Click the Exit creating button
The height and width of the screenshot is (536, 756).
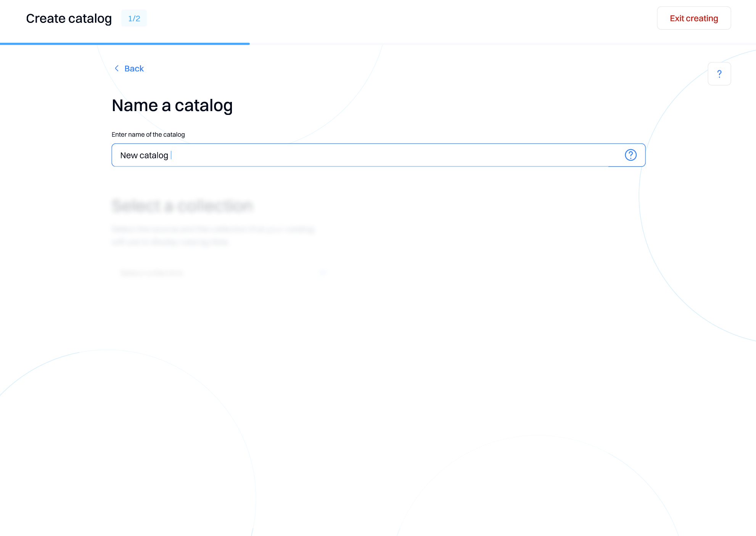pos(693,18)
